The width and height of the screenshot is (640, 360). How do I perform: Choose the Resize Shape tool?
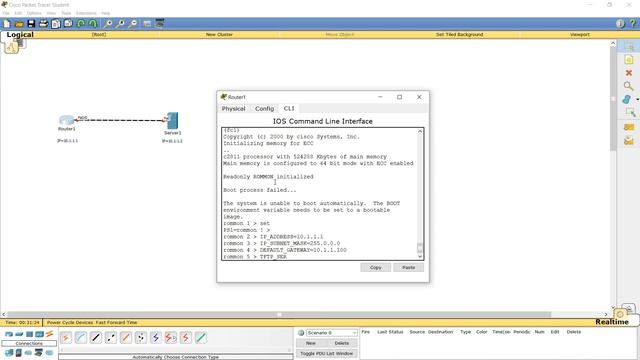[630, 111]
